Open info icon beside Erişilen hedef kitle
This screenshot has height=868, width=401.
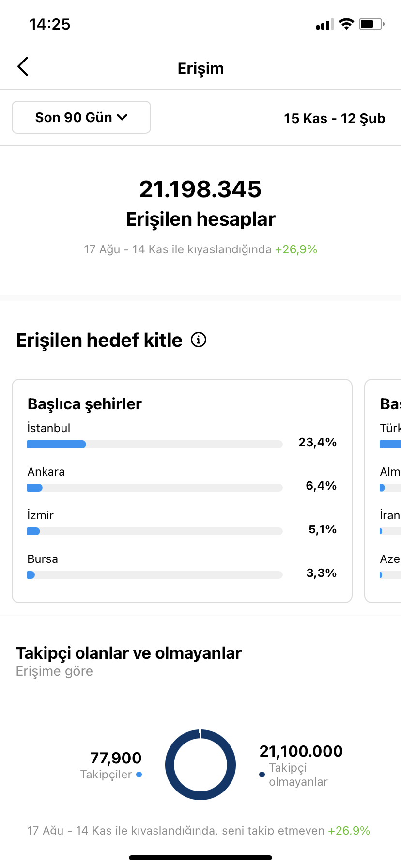[199, 340]
